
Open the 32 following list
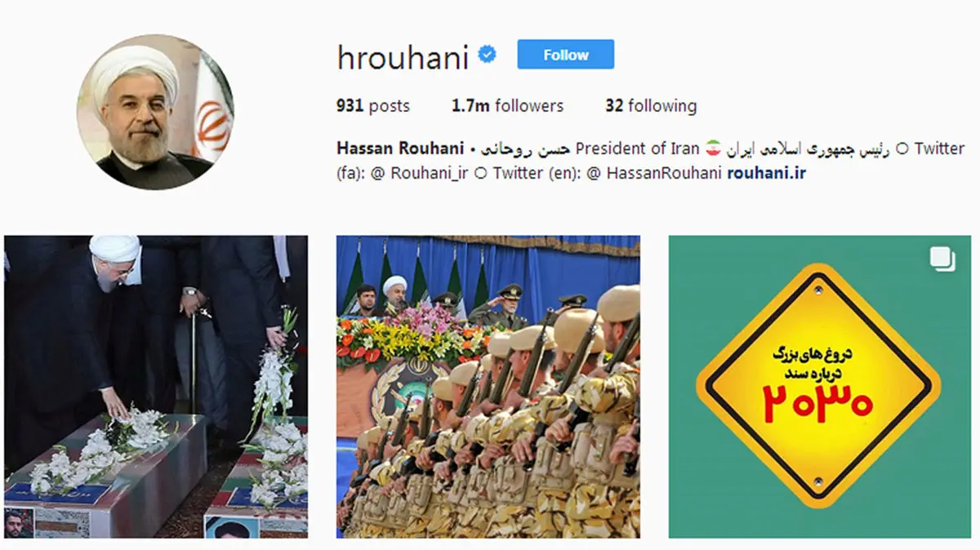651,105
